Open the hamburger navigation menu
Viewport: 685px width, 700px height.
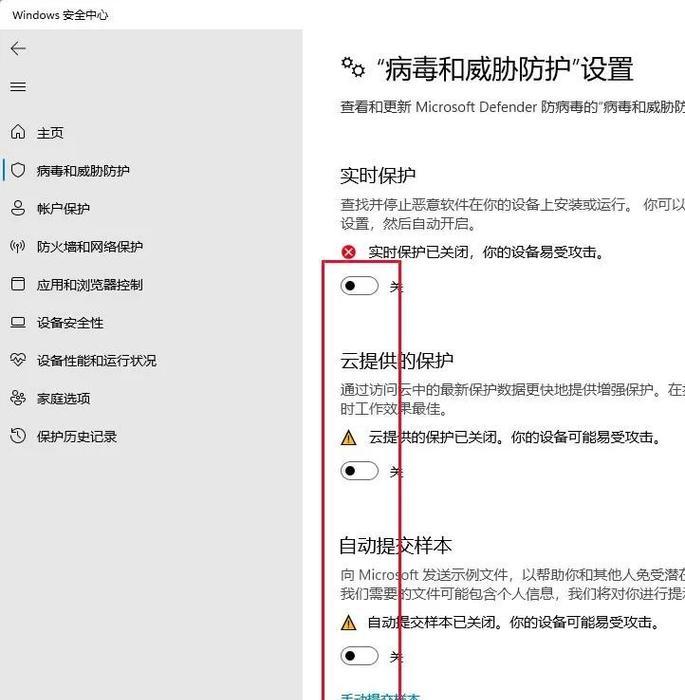tap(18, 87)
